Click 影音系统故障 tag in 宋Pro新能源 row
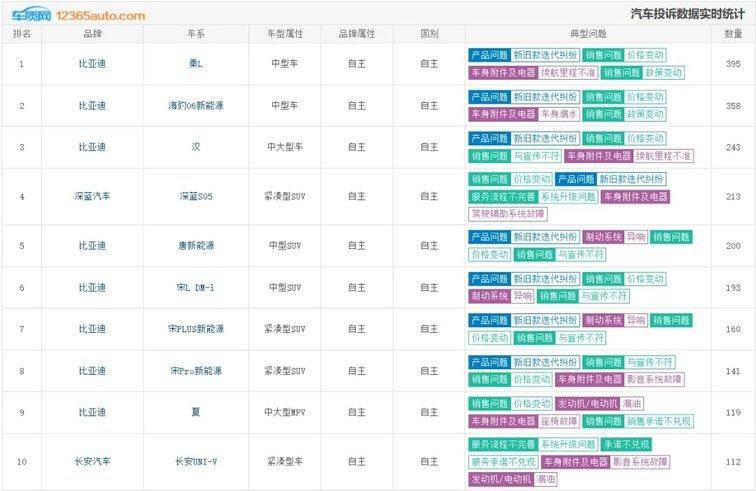This screenshot has height=491, width=756. [654, 380]
